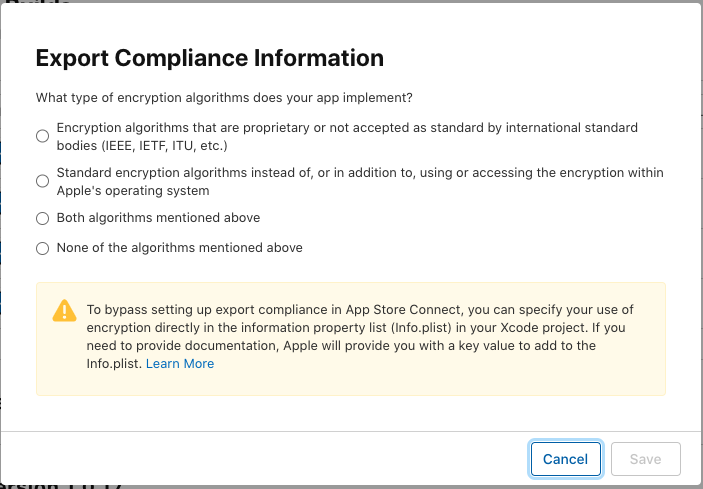Click the encryption algorithms question text

coord(224,98)
